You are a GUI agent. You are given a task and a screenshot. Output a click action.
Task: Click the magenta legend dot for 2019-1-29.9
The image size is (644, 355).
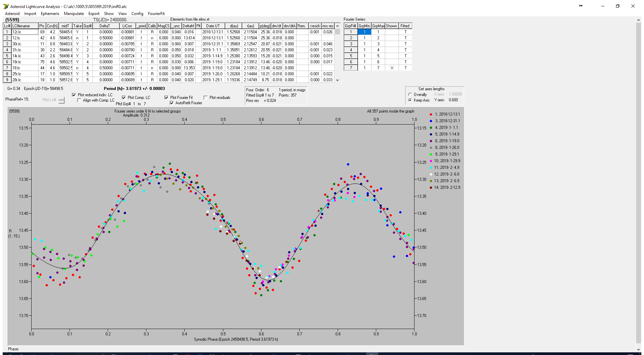(x=431, y=161)
